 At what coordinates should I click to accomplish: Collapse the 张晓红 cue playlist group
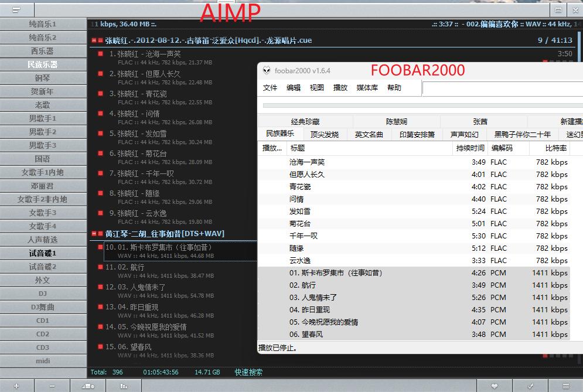click(94, 40)
